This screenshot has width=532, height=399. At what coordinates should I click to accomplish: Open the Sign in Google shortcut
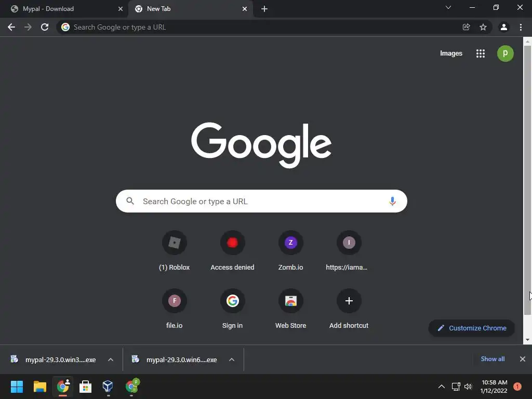click(232, 310)
